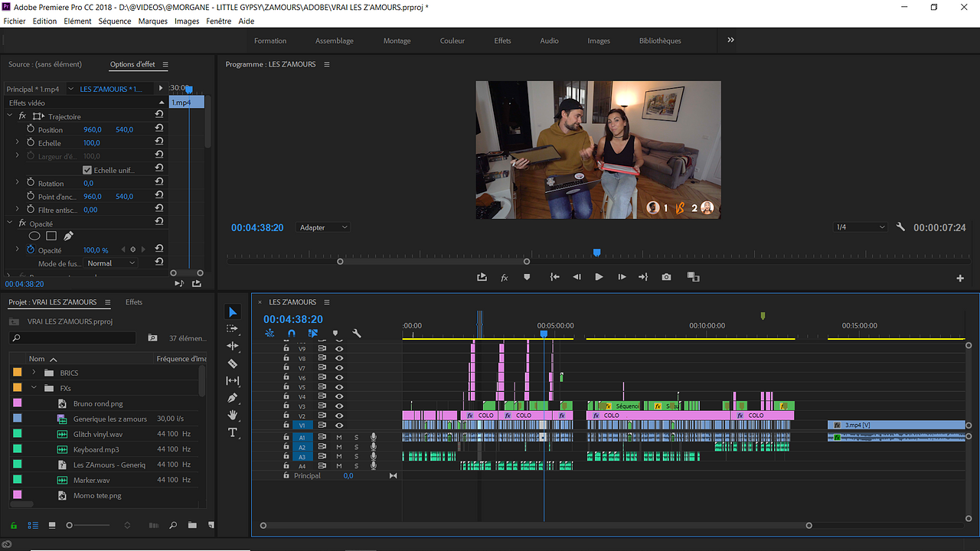This screenshot has width=980, height=551.
Task: Open 1/4 playback resolution dropdown
Action: (x=861, y=227)
